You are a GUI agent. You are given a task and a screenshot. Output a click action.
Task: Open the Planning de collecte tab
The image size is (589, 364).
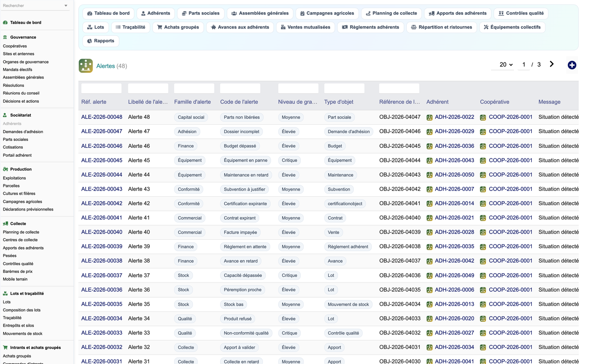tap(391, 13)
